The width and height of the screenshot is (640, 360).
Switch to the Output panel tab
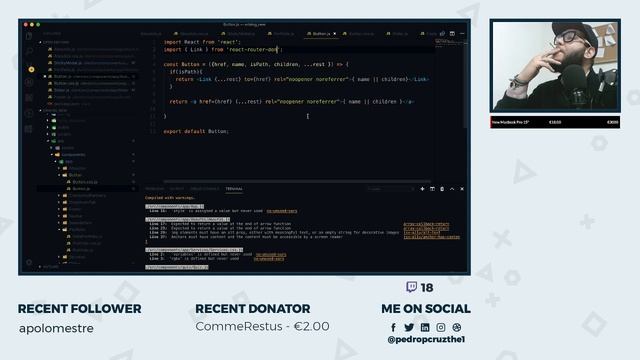(x=177, y=189)
